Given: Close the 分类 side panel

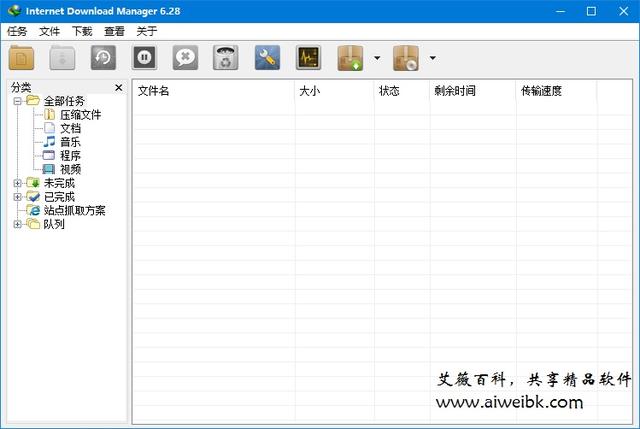Looking at the screenshot, I should click(118, 87).
